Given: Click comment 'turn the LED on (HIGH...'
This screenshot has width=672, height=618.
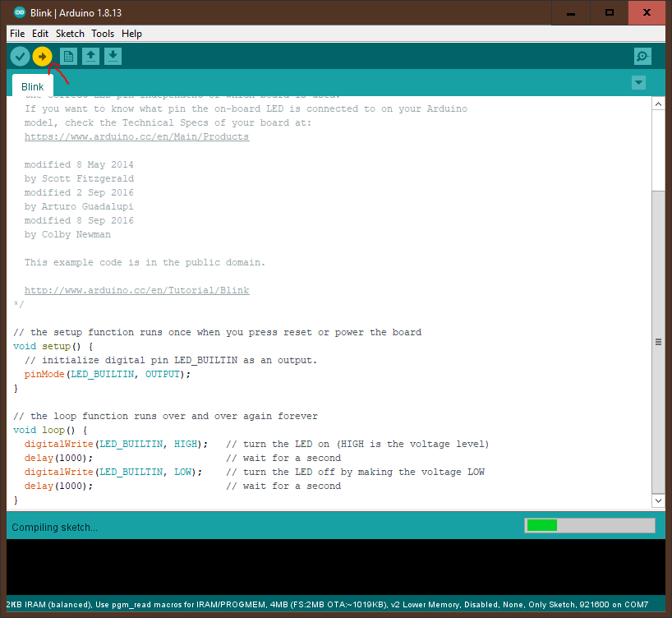Looking at the screenshot, I should 357,444.
